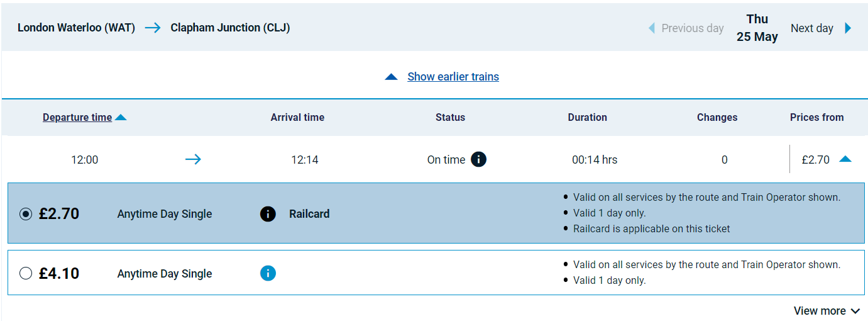Open the £4.10 ticket blue info icon

point(268,273)
